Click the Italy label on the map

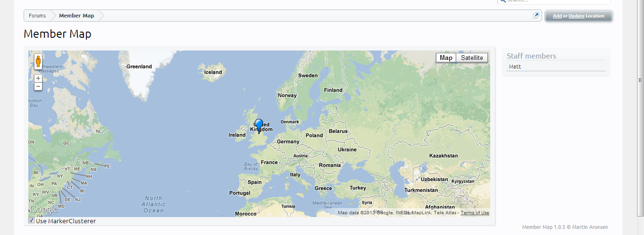[x=295, y=175]
